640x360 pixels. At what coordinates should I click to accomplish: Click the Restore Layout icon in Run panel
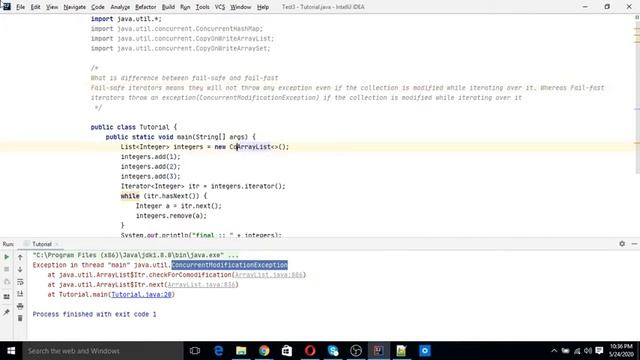7,297
